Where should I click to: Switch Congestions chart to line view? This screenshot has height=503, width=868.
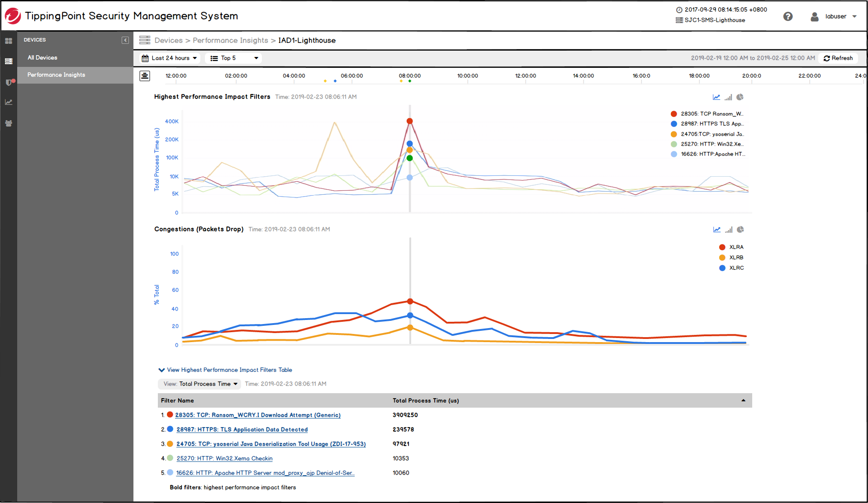pyautogui.click(x=717, y=230)
